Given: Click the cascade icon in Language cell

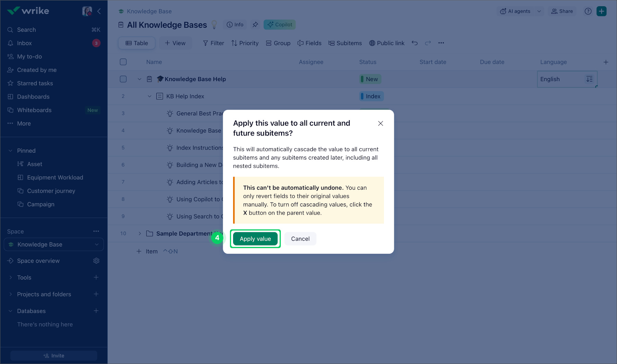Looking at the screenshot, I should [x=590, y=79].
